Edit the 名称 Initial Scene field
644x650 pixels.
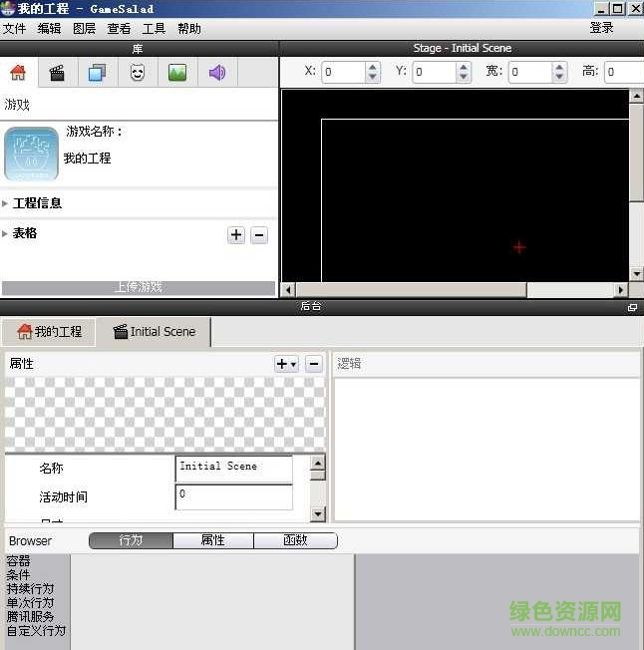(234, 470)
